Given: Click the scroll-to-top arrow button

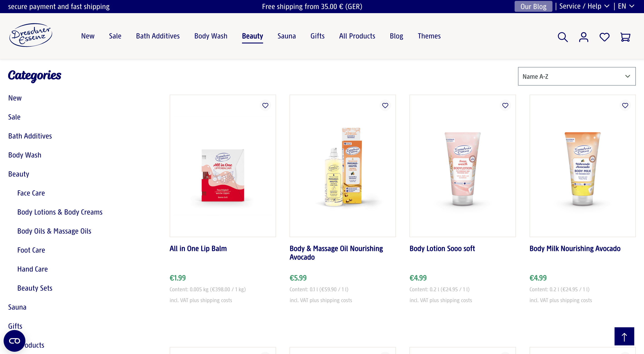Looking at the screenshot, I should click(x=624, y=336).
